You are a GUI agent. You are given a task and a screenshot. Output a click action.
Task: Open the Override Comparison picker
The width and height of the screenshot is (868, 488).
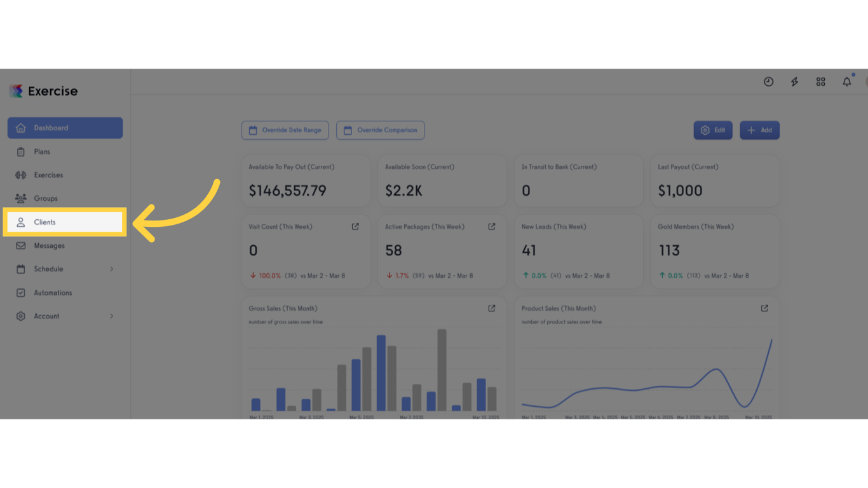coord(380,130)
